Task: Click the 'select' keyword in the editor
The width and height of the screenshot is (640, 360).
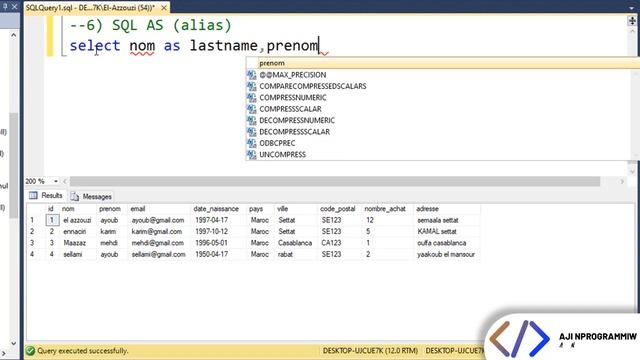Action: tap(95, 45)
